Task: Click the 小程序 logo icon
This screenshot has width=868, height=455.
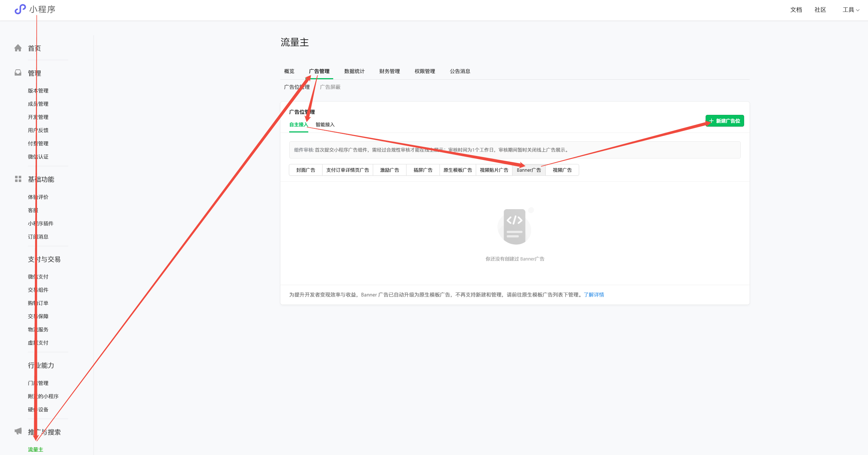Action: click(x=20, y=9)
